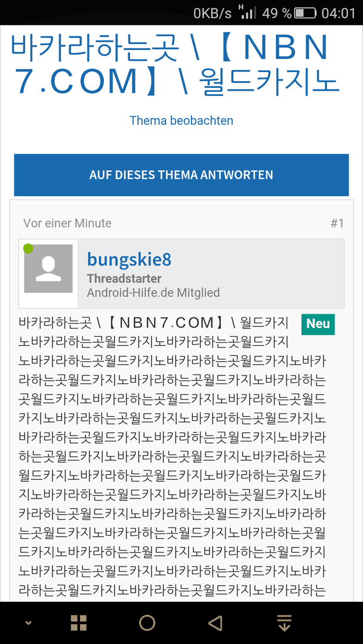This screenshot has width=363, height=644.
Task: Click the Thema beobachten link
Action: click(x=181, y=120)
